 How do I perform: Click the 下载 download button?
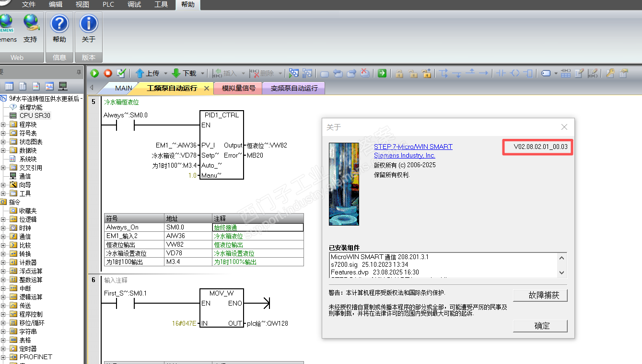[x=184, y=73]
